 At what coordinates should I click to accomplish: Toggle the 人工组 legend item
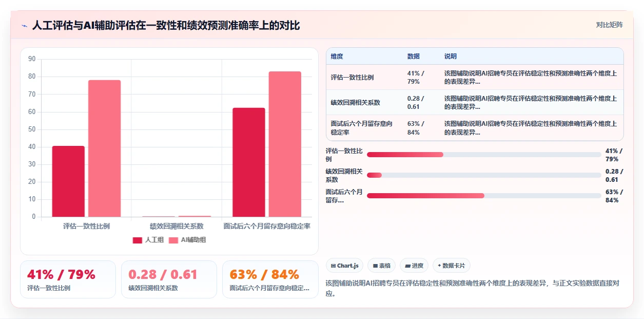coord(148,240)
